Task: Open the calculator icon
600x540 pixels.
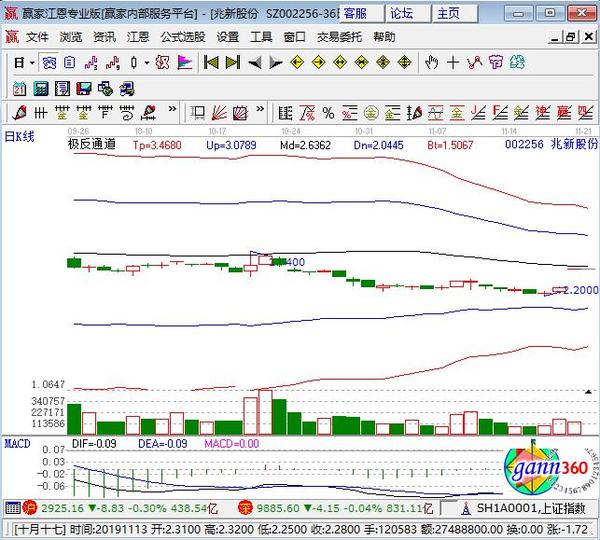Action: pos(41,89)
